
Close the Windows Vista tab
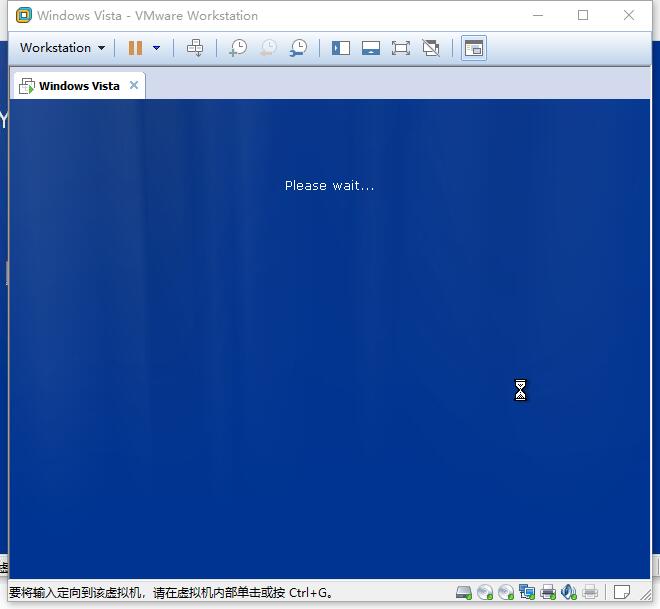pos(134,85)
